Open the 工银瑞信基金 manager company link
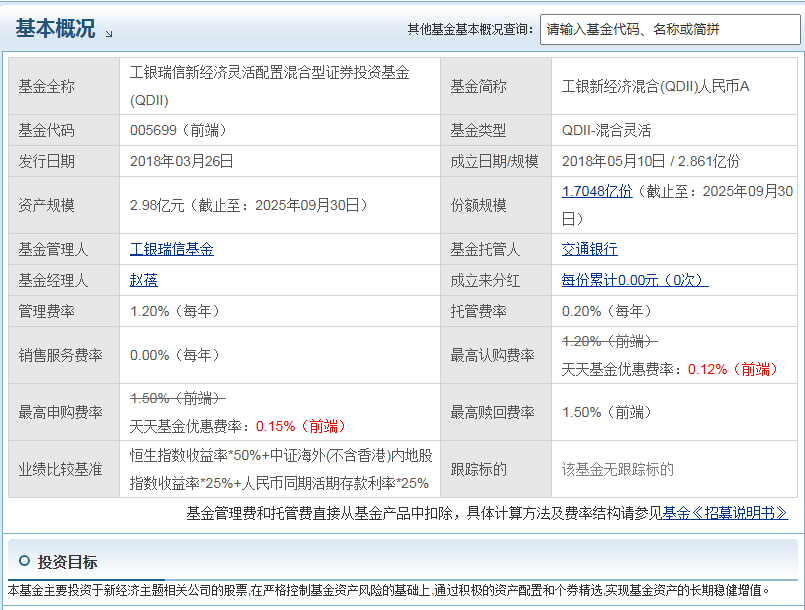Screen dimensions: 805x610 (x=171, y=249)
